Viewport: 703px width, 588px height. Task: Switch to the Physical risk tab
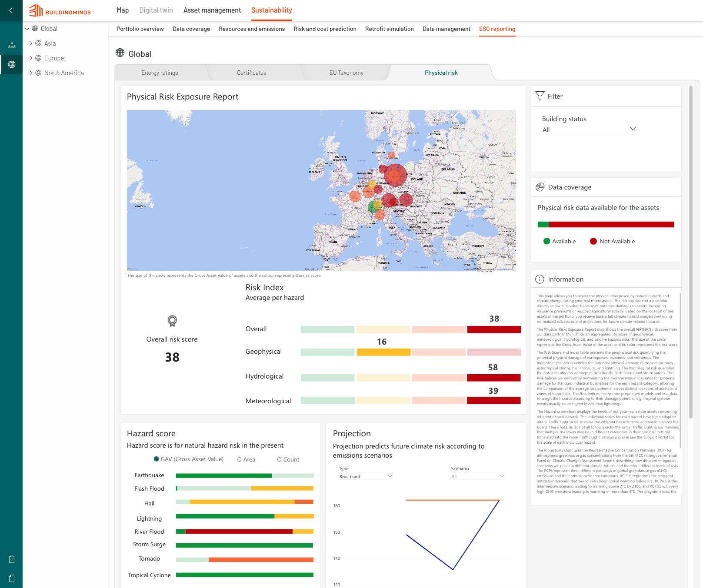click(x=441, y=73)
